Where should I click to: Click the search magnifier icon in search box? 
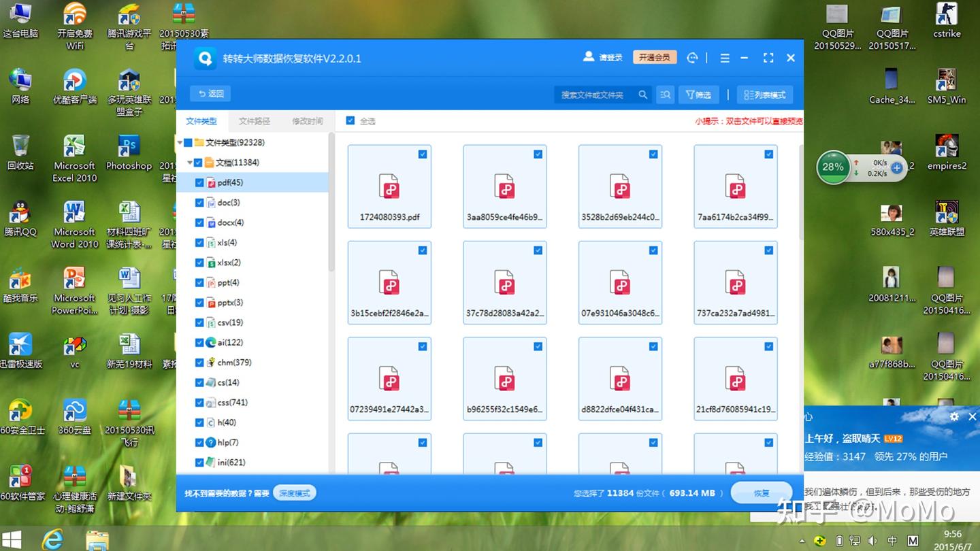pos(642,95)
